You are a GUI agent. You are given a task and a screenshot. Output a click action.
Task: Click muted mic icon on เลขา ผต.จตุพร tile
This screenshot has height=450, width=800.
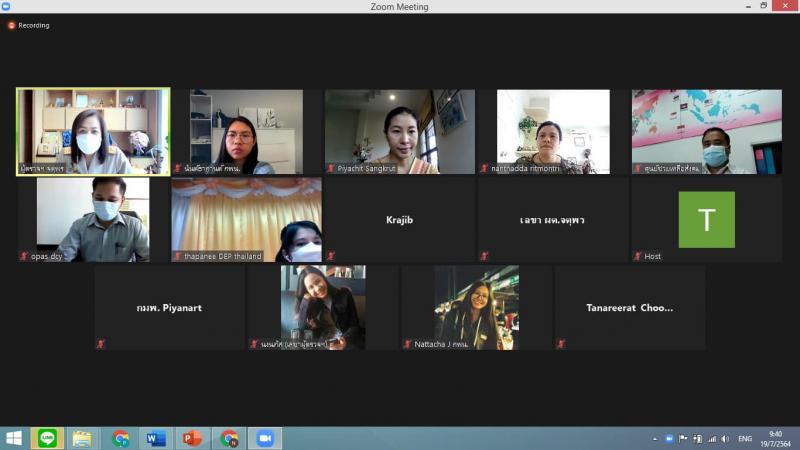[x=484, y=256]
